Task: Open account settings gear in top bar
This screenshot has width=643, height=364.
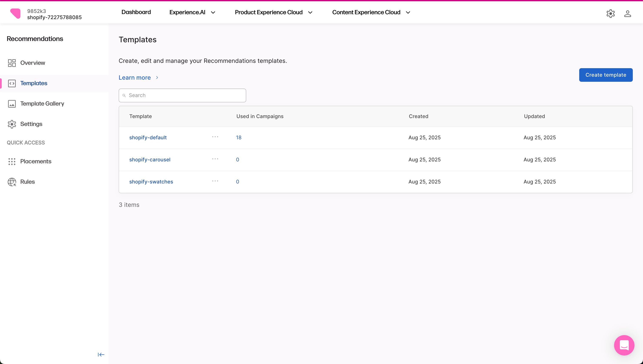Action: coord(610,14)
